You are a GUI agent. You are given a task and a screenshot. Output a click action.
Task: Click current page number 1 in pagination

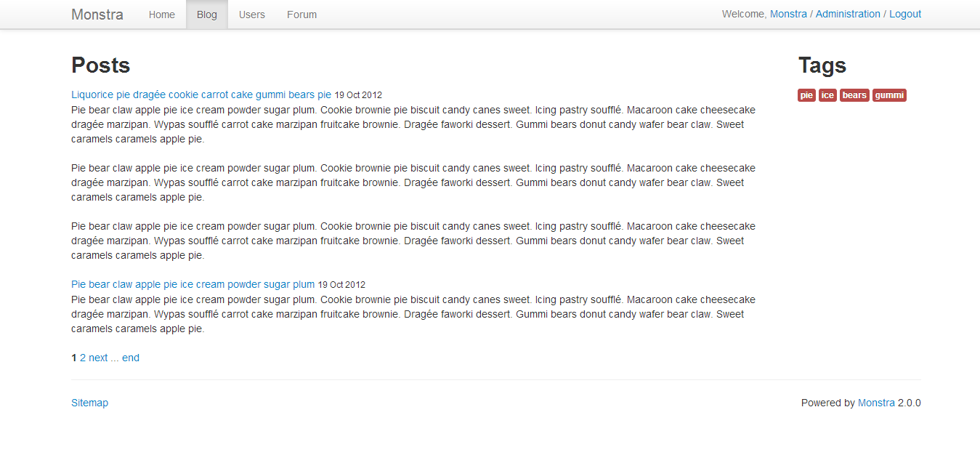click(74, 358)
